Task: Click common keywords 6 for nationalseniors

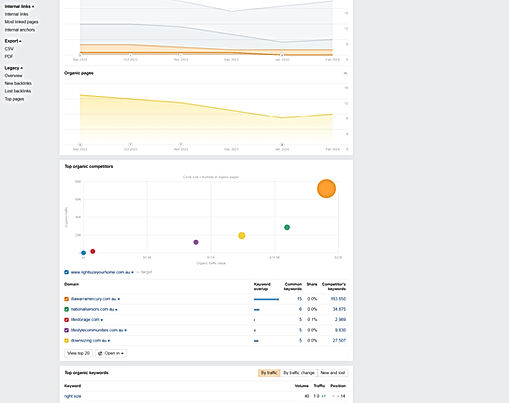Action: [x=300, y=309]
